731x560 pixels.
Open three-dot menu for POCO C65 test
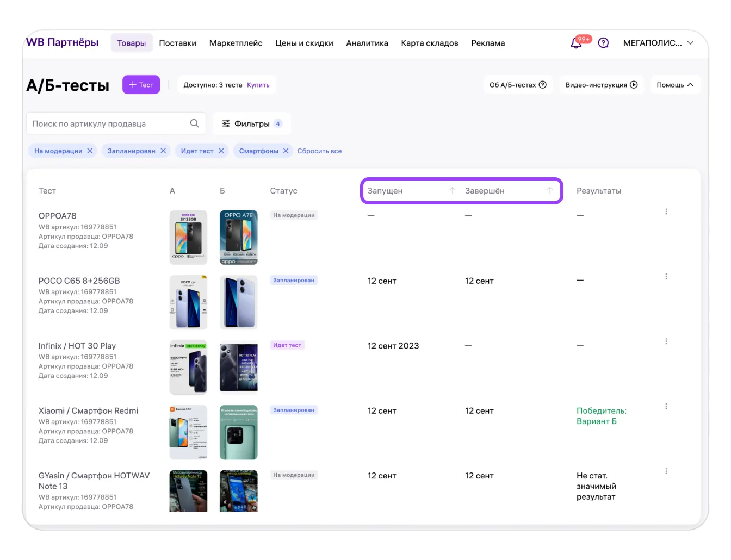click(666, 277)
